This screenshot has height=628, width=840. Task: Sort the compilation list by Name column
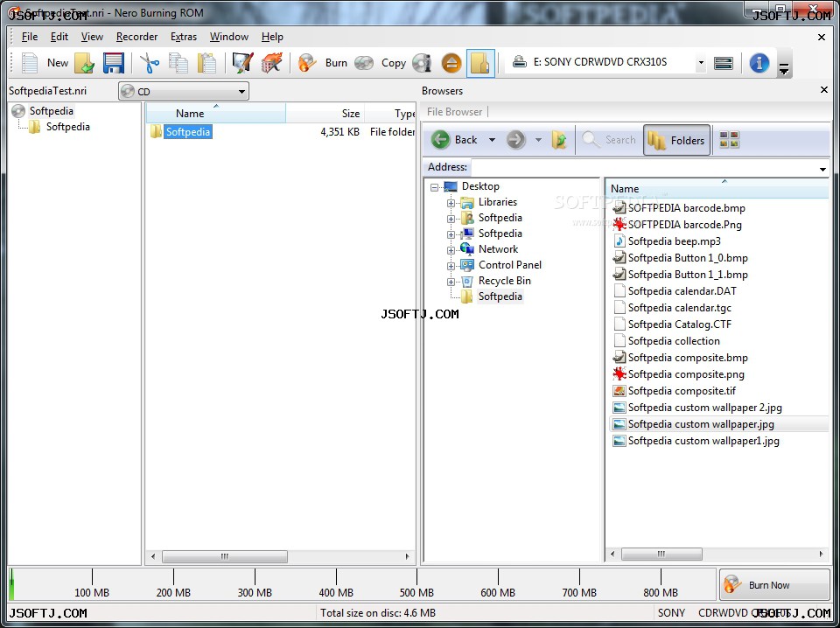point(215,114)
